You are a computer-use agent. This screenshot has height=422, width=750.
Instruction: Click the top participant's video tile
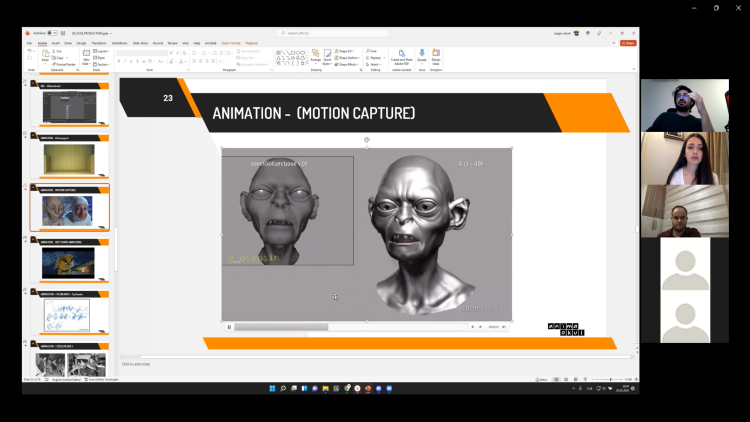pos(685,105)
